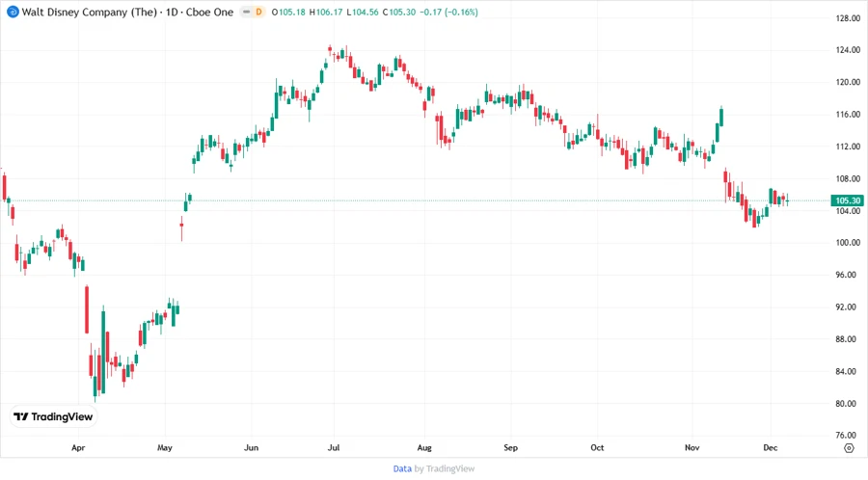Click the Apr time axis label
The width and height of the screenshot is (868, 480).
coord(78,448)
